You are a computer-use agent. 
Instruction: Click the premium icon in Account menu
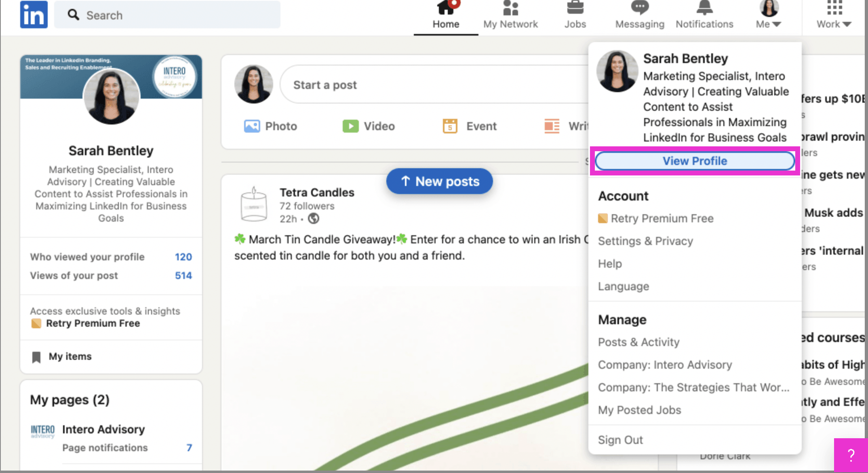603,218
